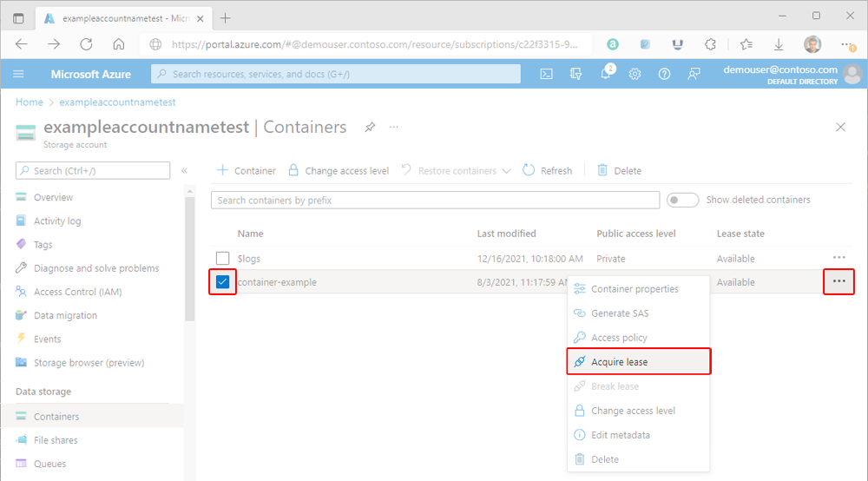The image size is (868, 481).
Task: Open the Restore containers dropdown
Action: [457, 170]
